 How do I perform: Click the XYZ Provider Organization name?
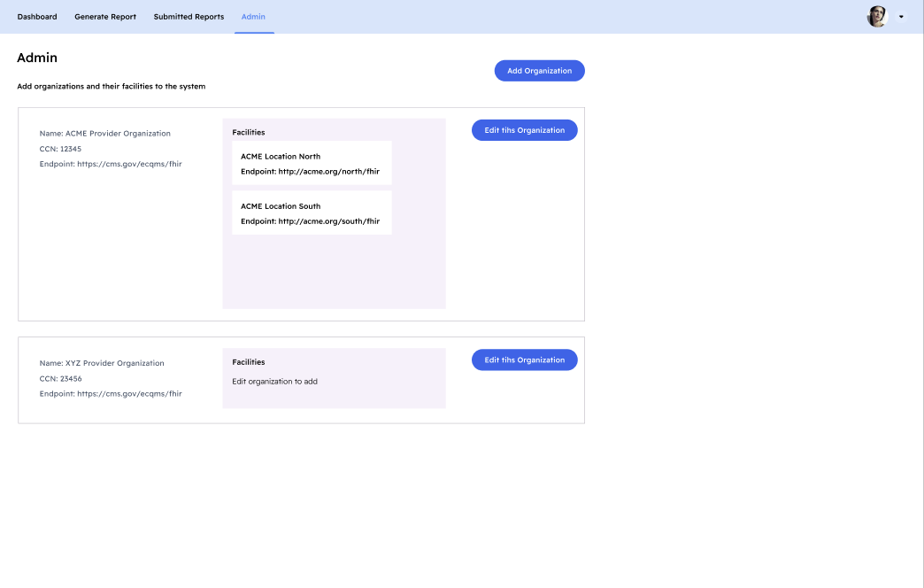(x=114, y=363)
